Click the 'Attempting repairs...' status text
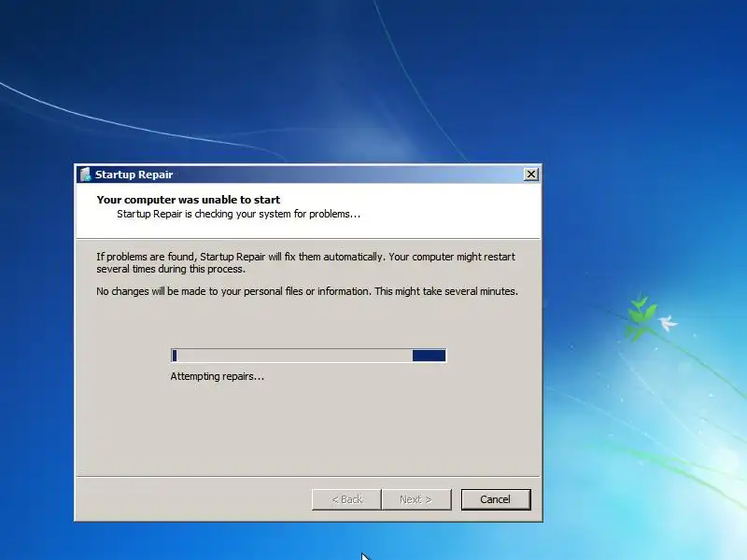 pyautogui.click(x=218, y=376)
